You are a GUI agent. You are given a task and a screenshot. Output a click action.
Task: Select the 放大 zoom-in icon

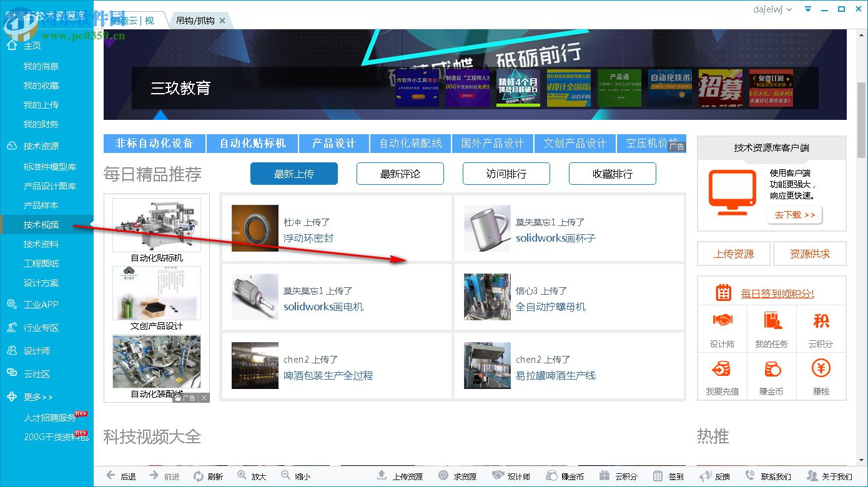pos(242,475)
